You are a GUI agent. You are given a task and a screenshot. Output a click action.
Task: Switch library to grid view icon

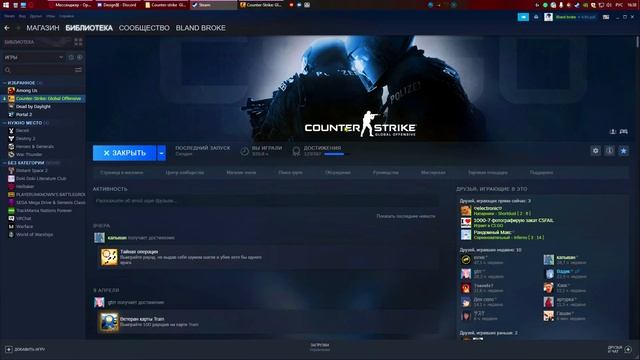(78, 42)
